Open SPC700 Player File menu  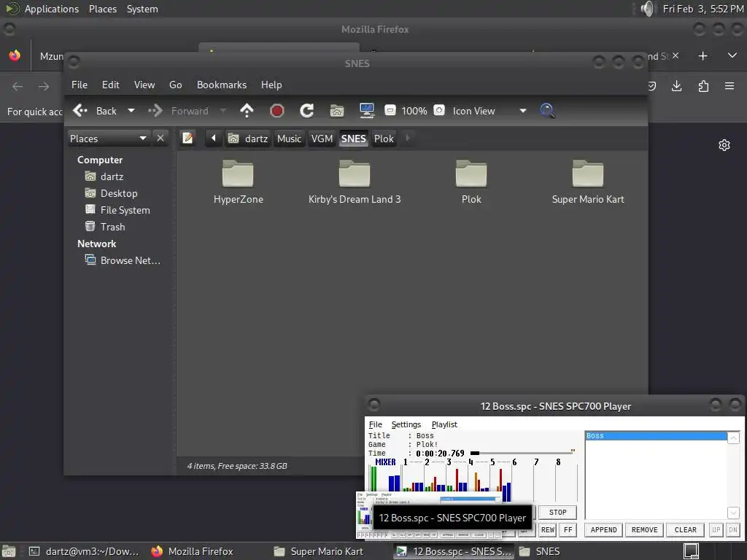(x=376, y=424)
